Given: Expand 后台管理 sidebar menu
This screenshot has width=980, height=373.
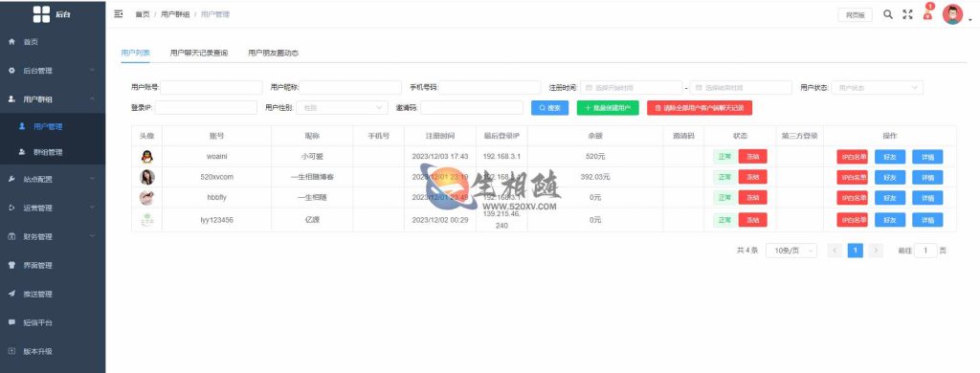Looking at the screenshot, I should click(x=53, y=71).
